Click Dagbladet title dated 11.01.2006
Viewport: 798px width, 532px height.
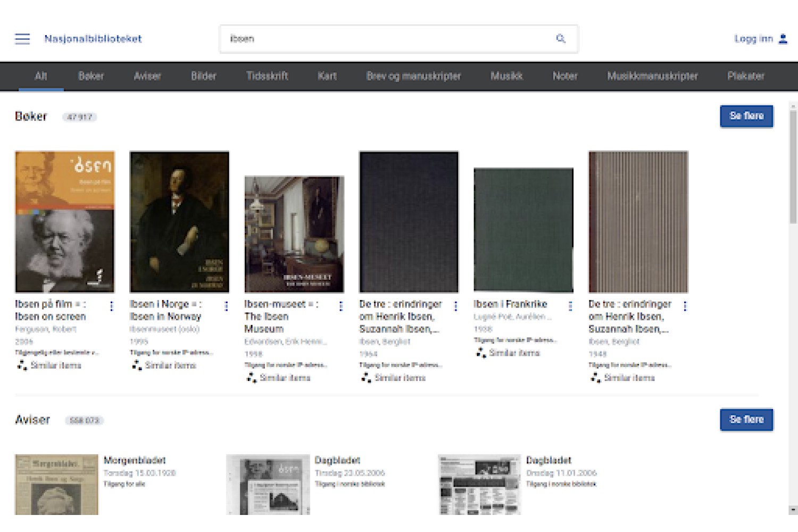point(548,460)
